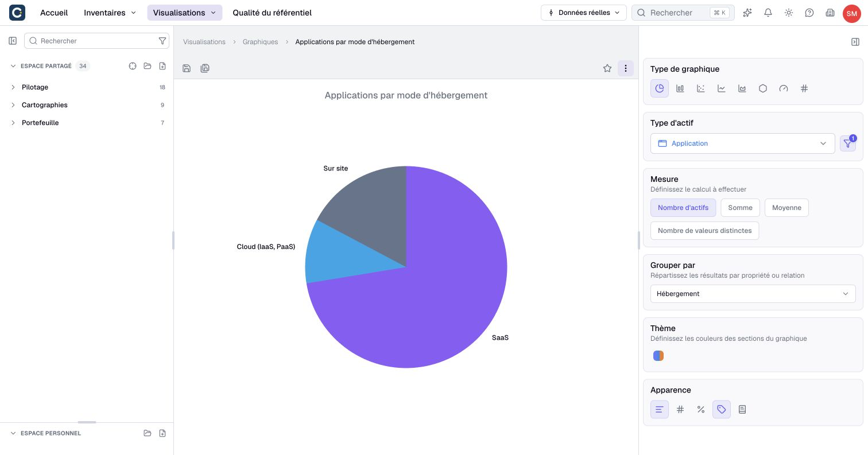The height and width of the screenshot is (455, 868).
Task: Open the notifications bell
Action: pyautogui.click(x=768, y=13)
